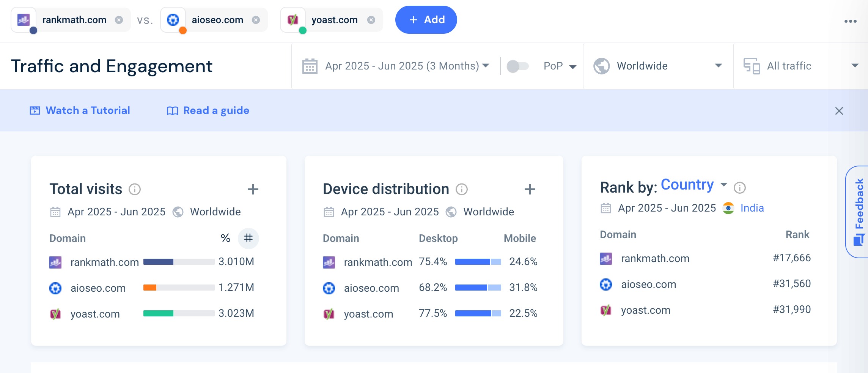Click yoast.com favicon in Device distribution
The height and width of the screenshot is (373, 868).
pyautogui.click(x=329, y=314)
